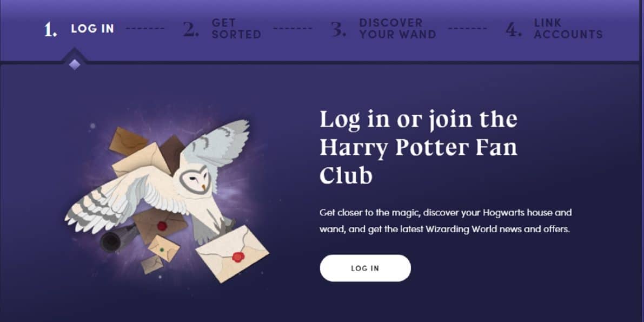Click the step number 3 numeral

(338, 29)
